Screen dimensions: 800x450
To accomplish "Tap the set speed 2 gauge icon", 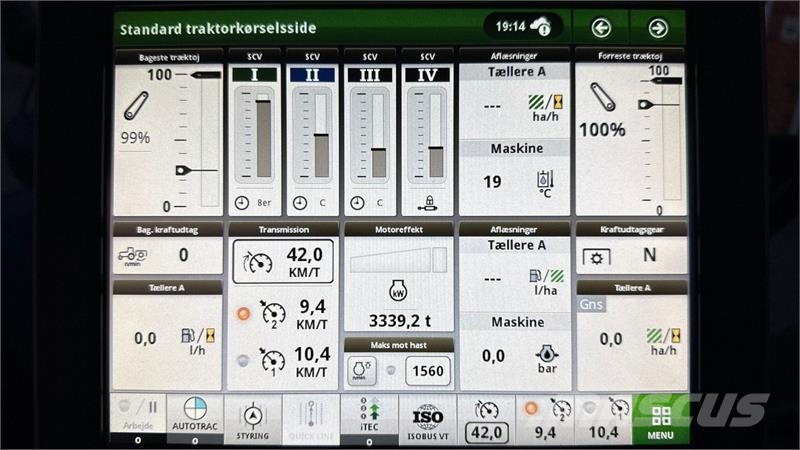I will (x=272, y=314).
